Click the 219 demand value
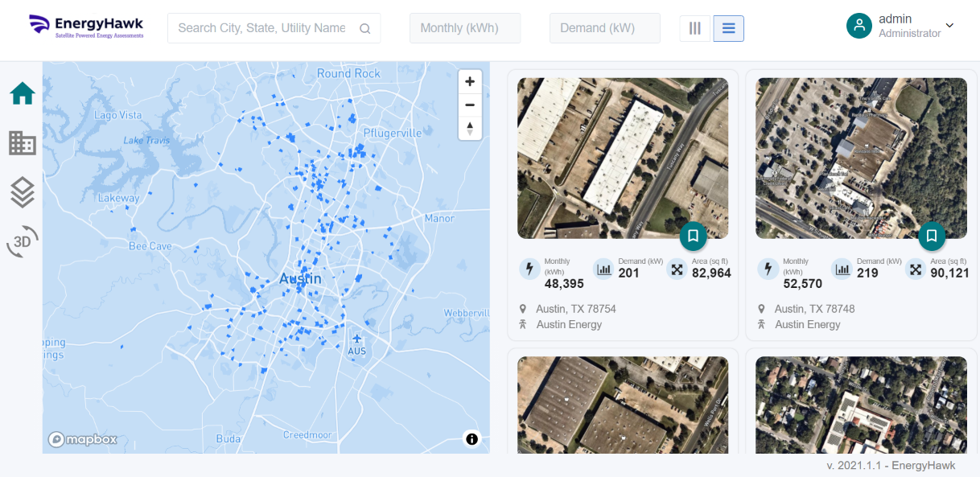980x477 pixels. click(x=867, y=273)
